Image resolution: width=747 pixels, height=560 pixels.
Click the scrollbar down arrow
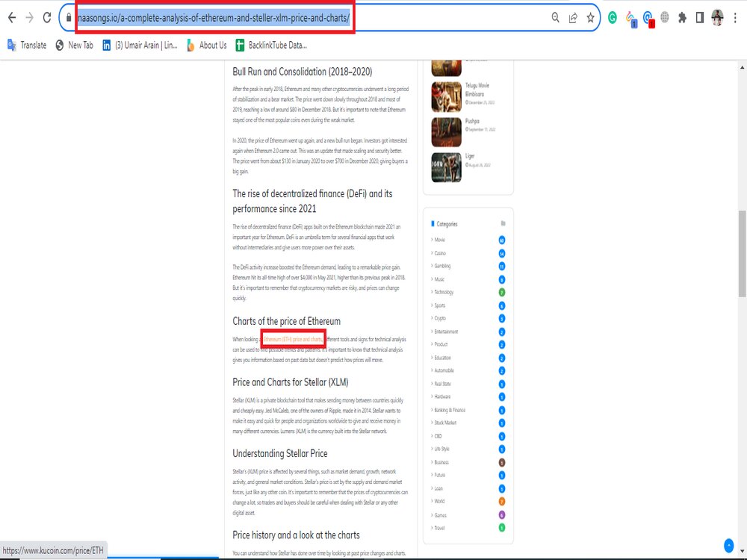coord(742,551)
